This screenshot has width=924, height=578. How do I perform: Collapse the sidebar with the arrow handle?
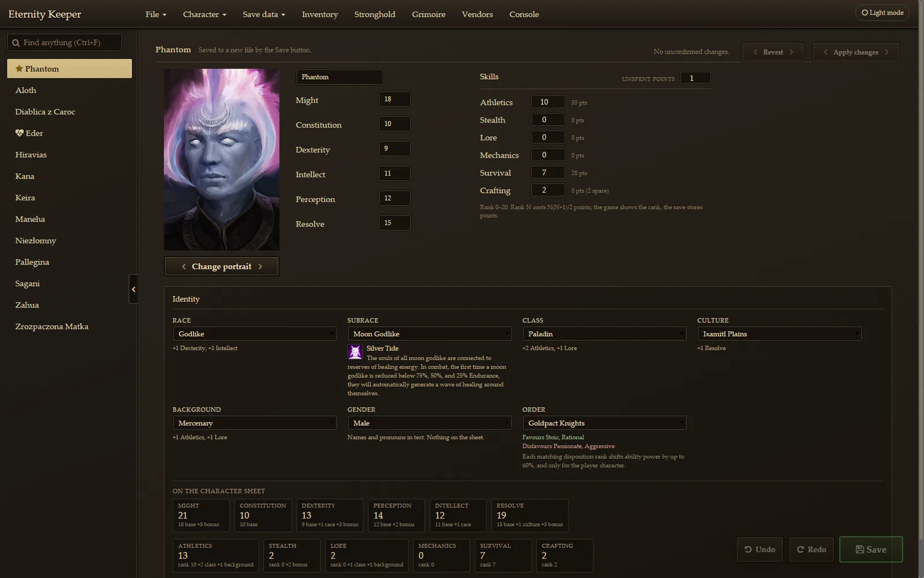tap(133, 289)
